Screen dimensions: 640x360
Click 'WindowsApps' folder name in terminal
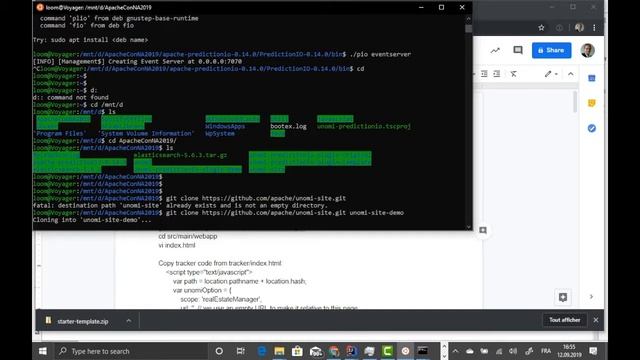[x=225, y=127]
